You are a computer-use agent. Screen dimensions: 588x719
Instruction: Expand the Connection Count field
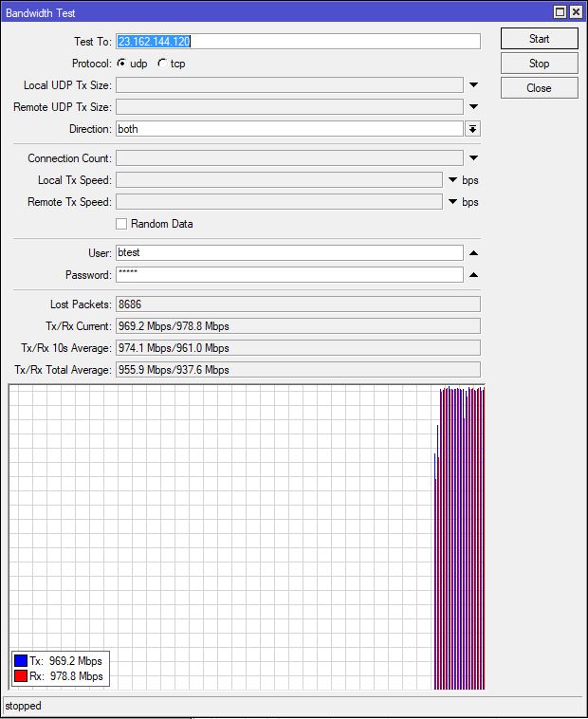tap(473, 158)
